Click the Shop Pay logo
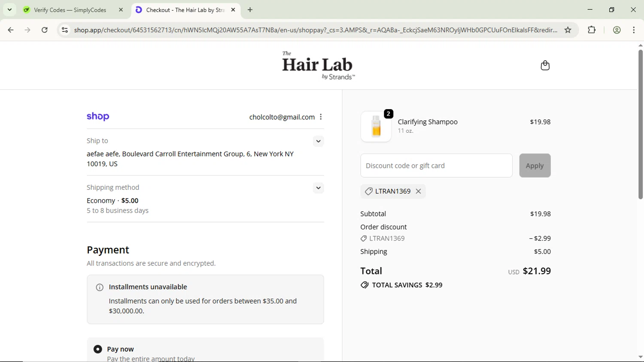This screenshot has height=362, width=644. (x=98, y=117)
